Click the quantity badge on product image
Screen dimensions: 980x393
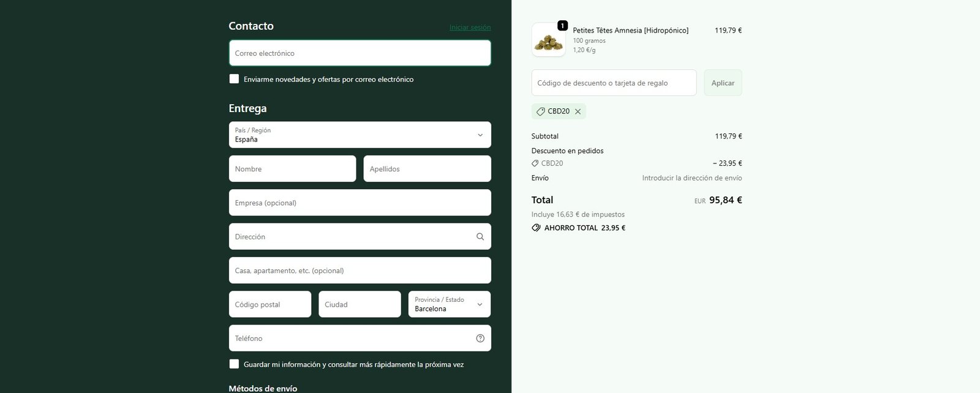(x=562, y=26)
